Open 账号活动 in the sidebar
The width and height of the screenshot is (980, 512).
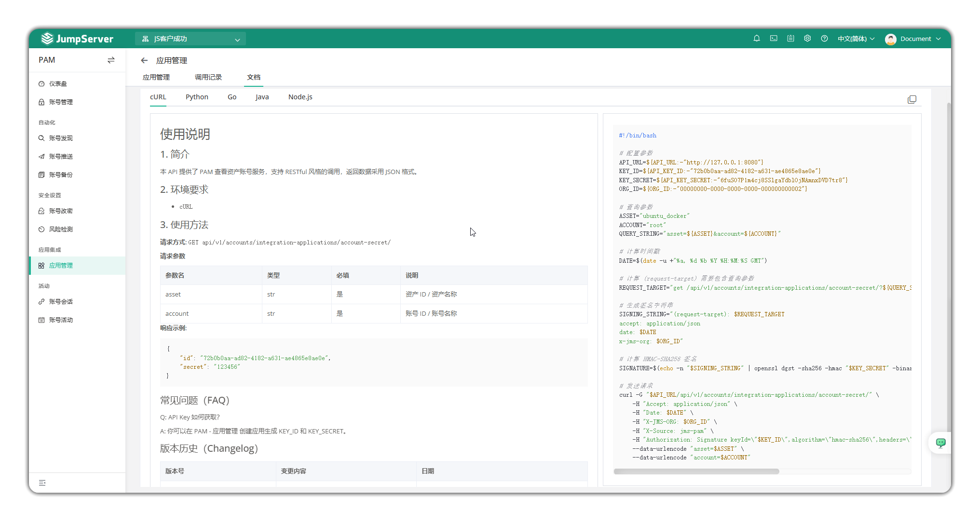77,320
